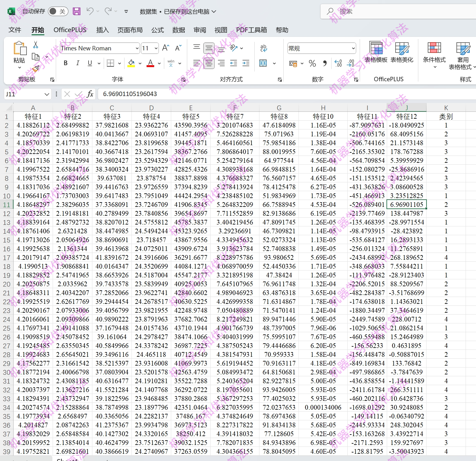The image size is (476, 461).
Task: Increase font size with larger A icon
Action: click(165, 48)
